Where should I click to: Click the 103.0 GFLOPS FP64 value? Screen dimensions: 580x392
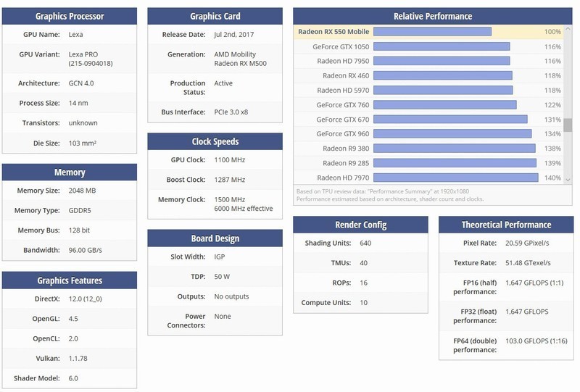tap(536, 341)
